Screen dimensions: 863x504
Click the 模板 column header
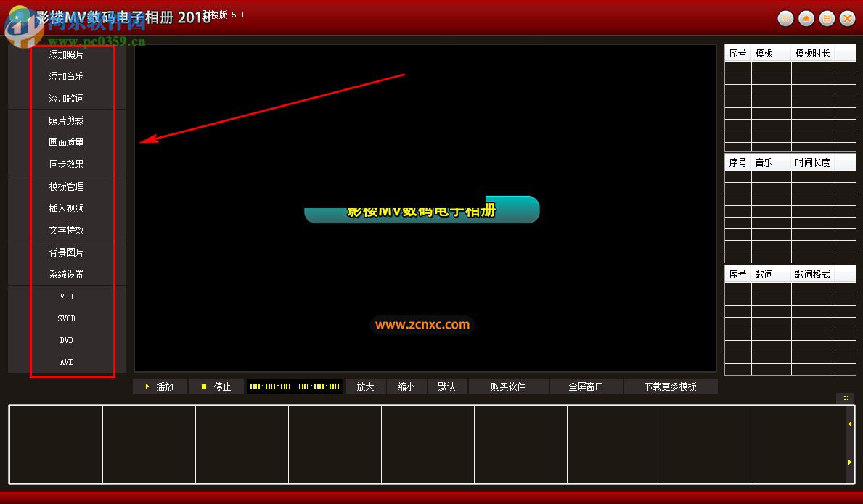[771, 54]
